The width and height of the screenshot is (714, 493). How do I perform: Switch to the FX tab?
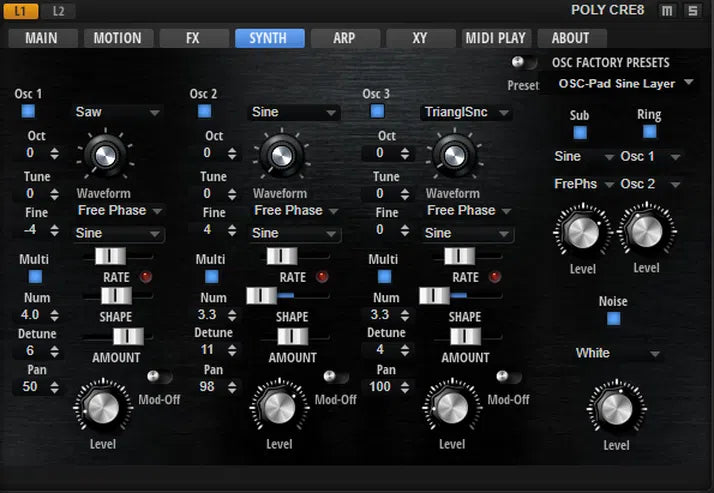coord(193,38)
